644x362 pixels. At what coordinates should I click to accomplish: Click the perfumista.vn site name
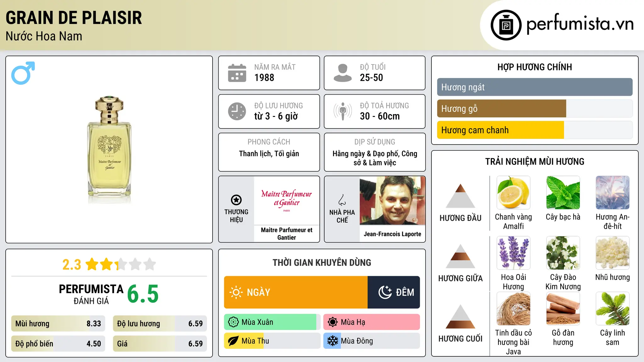point(580,24)
